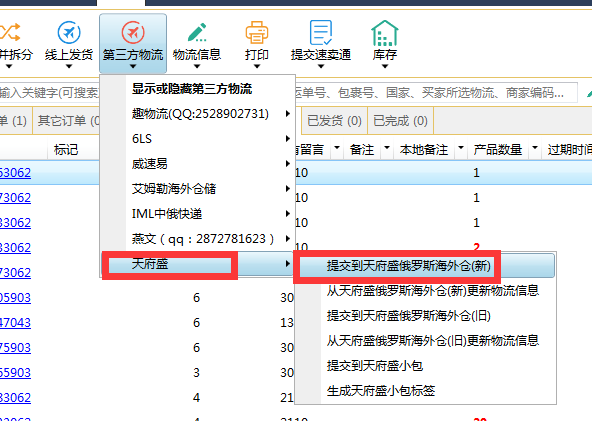Click the 打印 printer icon
This screenshot has width=592, height=421.
click(257, 32)
